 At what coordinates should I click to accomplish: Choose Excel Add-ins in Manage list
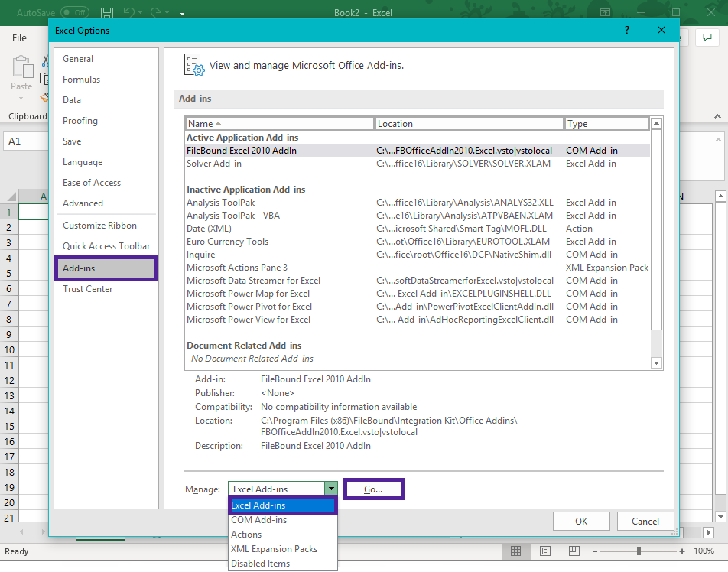[282, 505]
